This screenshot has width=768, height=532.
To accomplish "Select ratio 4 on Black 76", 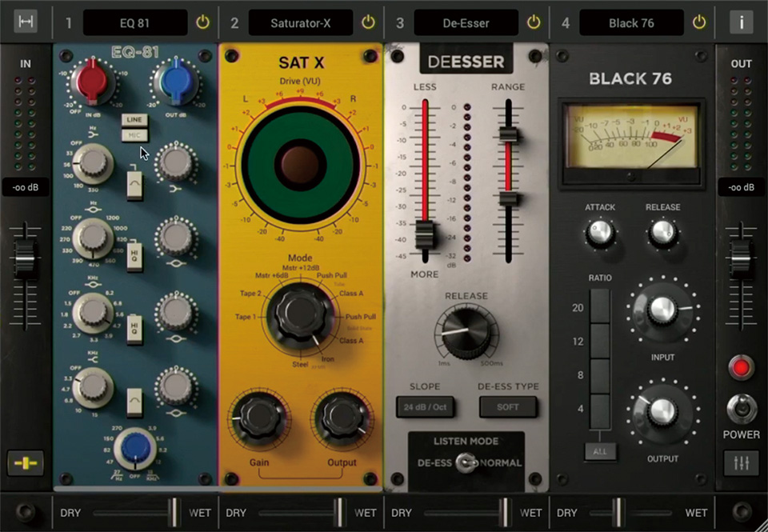I will click(599, 411).
